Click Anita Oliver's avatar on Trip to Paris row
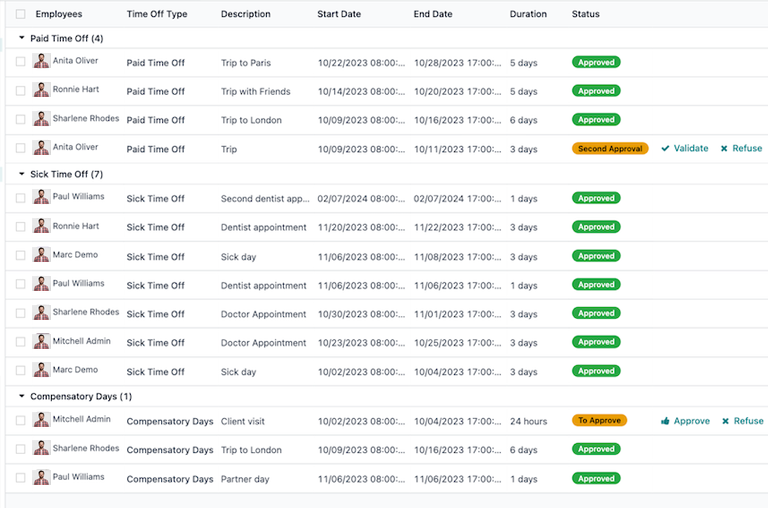Screen dimensions: 768x508 click(x=41, y=62)
